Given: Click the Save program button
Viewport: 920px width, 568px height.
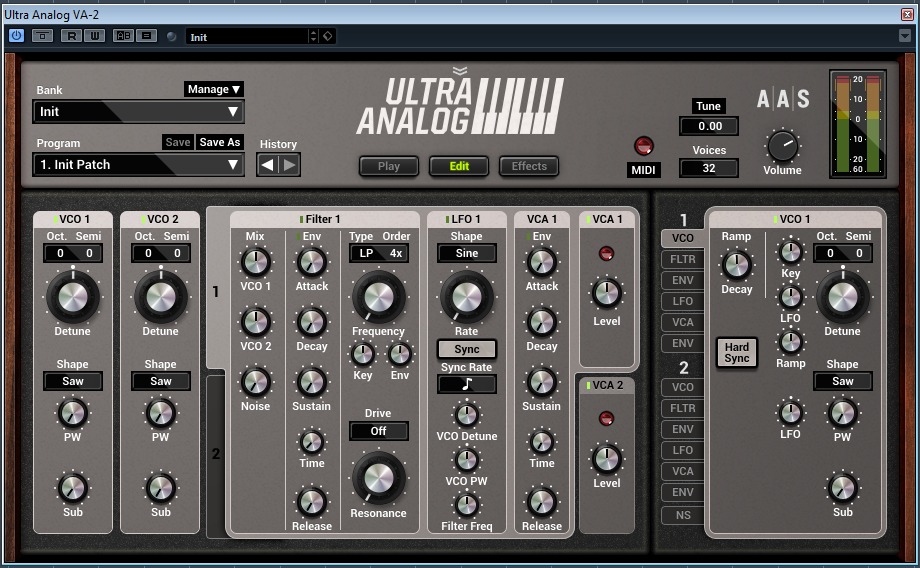Looking at the screenshot, I should pyautogui.click(x=178, y=142).
